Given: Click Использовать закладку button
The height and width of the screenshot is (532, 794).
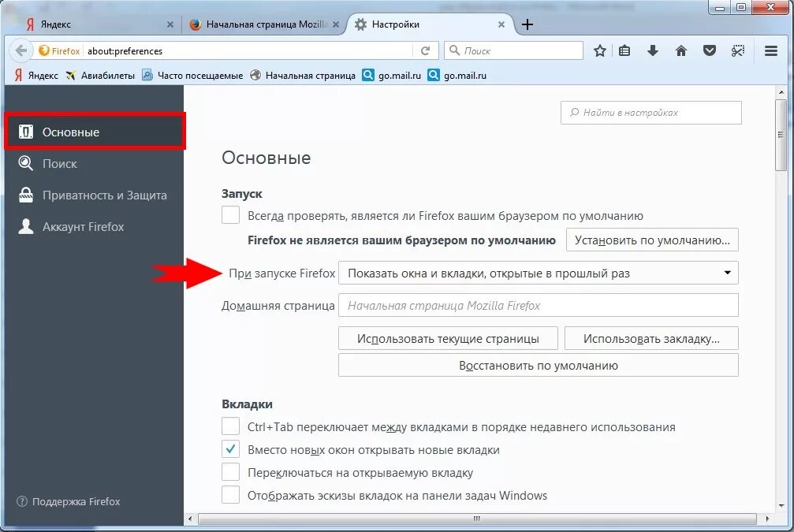Looking at the screenshot, I should [x=651, y=338].
